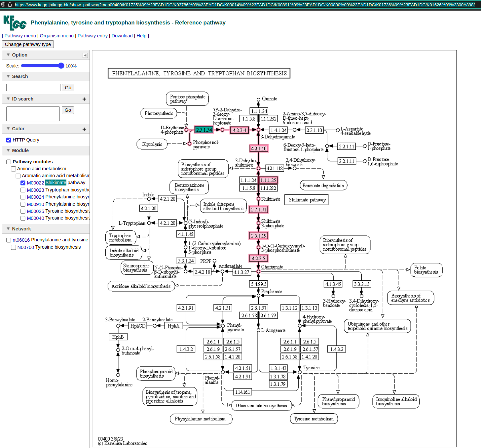Image resolution: width=481 pixels, height=448 pixels.
Task: Open the Tyrosine metabolism node
Action: click(x=314, y=419)
